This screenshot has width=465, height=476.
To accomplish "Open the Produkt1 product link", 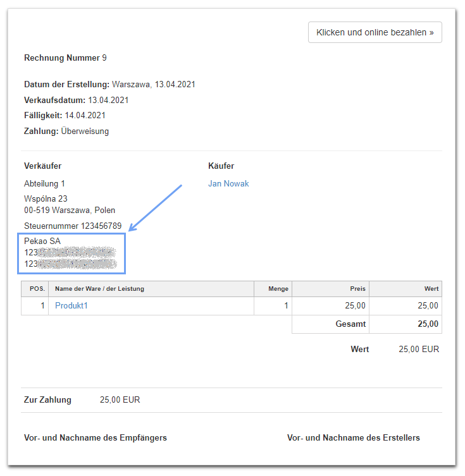I will 71,306.
